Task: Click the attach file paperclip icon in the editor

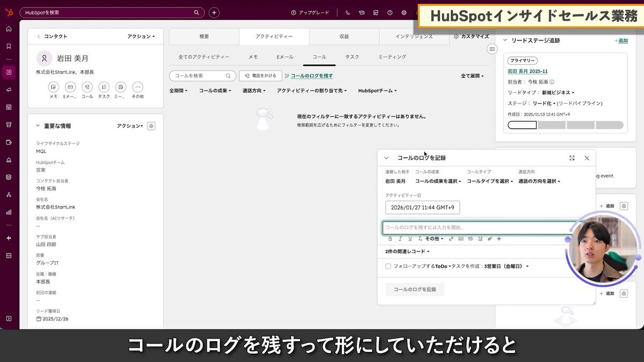Action: (489, 239)
